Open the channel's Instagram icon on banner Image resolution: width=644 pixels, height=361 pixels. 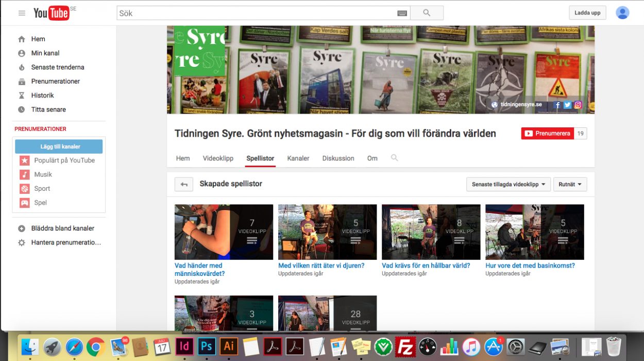pos(578,105)
